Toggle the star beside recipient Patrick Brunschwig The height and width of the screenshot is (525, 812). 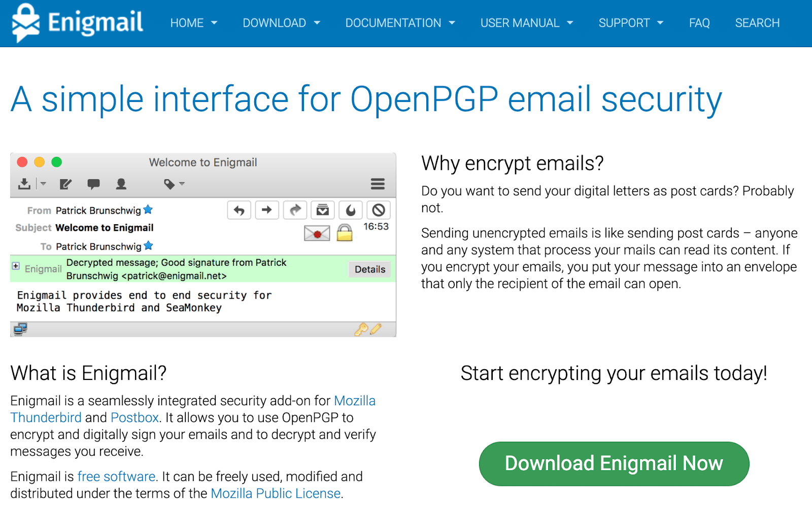click(148, 246)
